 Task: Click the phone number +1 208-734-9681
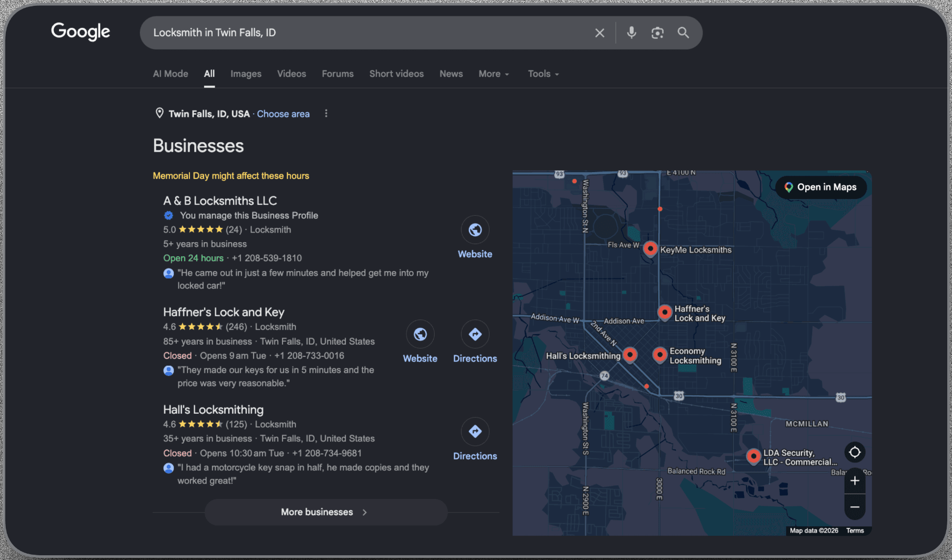pos(327,453)
